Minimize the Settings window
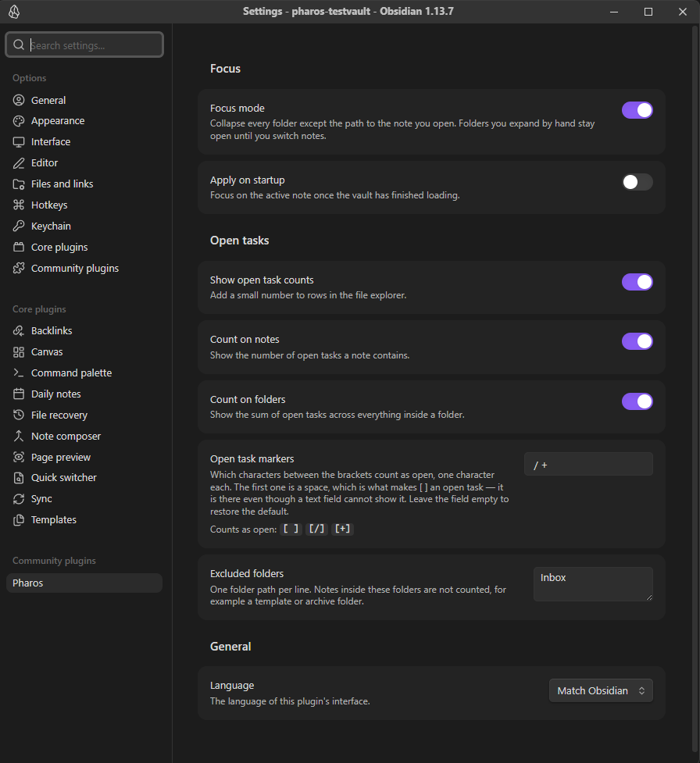700x763 pixels. coord(614,12)
